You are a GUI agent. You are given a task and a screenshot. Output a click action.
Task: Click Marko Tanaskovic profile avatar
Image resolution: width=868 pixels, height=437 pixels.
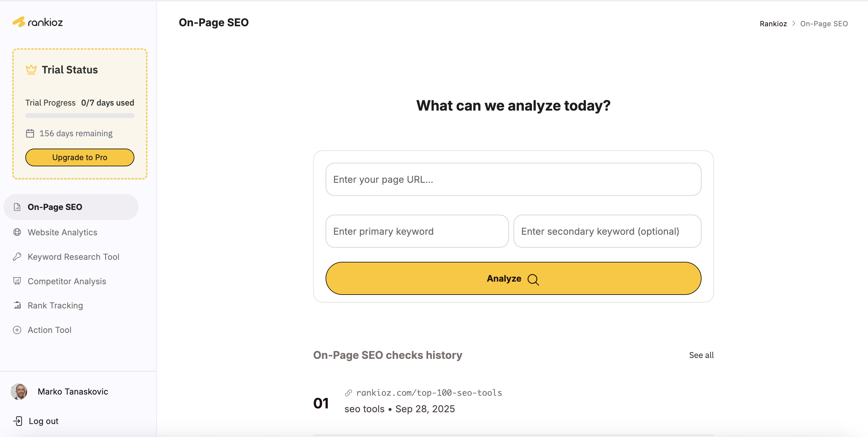[x=19, y=392]
